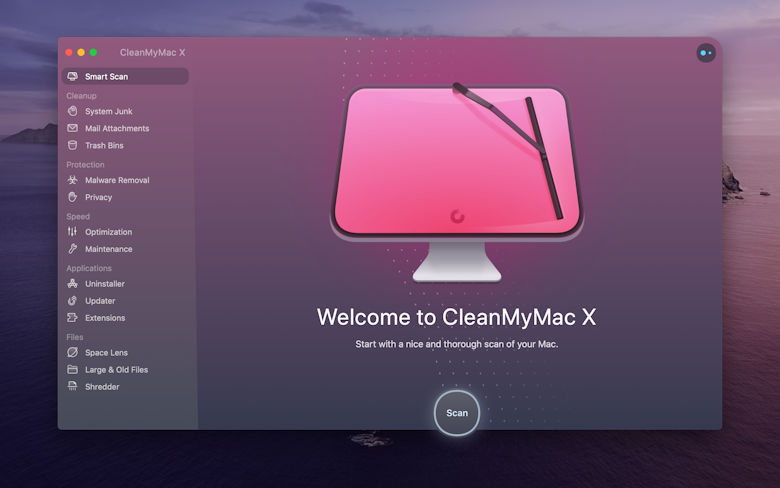
Task: Click the green fullscreen window button
Action: pyautogui.click(x=93, y=52)
